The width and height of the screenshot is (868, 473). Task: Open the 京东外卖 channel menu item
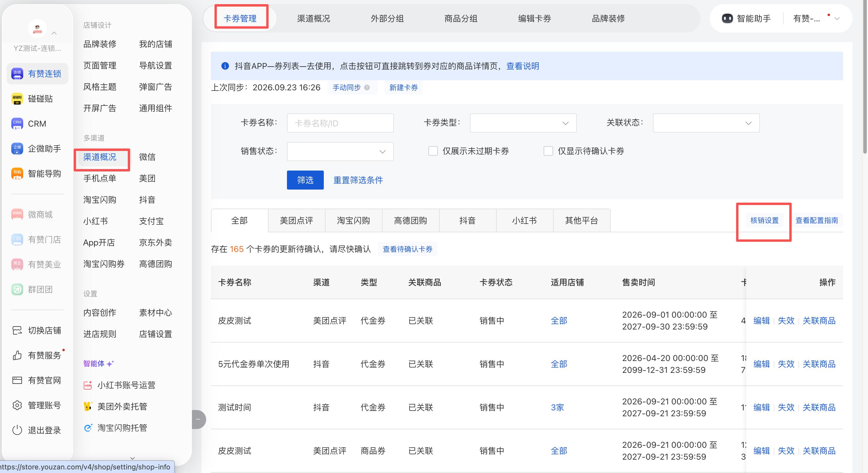[156, 242]
